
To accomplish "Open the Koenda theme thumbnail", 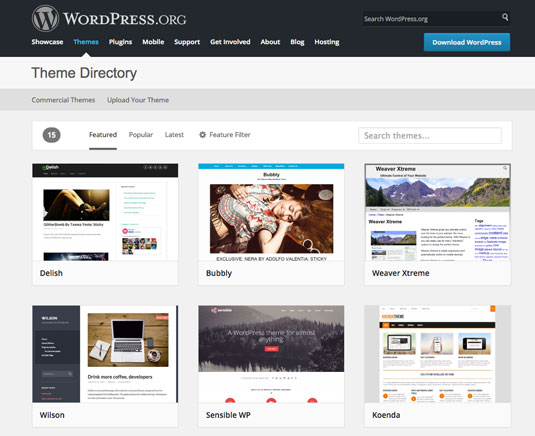I will click(x=438, y=354).
